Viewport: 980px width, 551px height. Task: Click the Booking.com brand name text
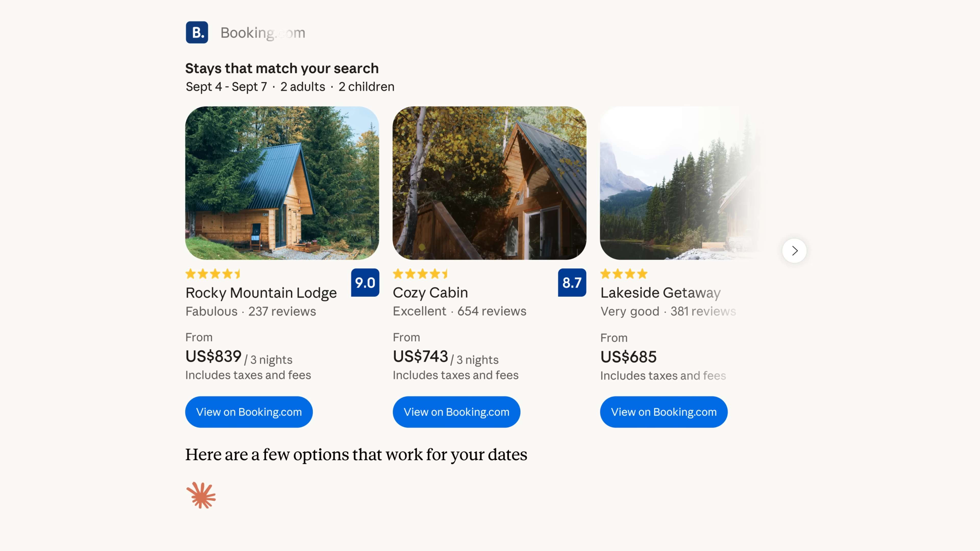263,33
